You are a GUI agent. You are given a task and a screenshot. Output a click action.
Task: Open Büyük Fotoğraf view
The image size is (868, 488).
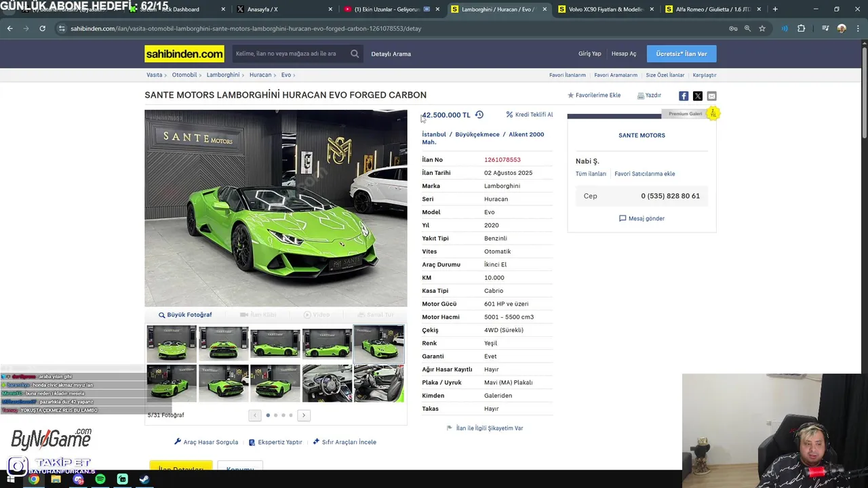(x=185, y=314)
